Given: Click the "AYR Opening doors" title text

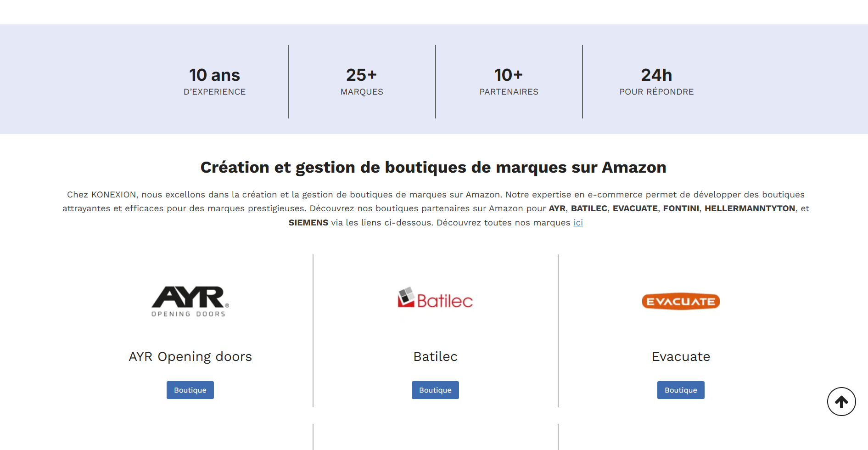Looking at the screenshot, I should 190,357.
